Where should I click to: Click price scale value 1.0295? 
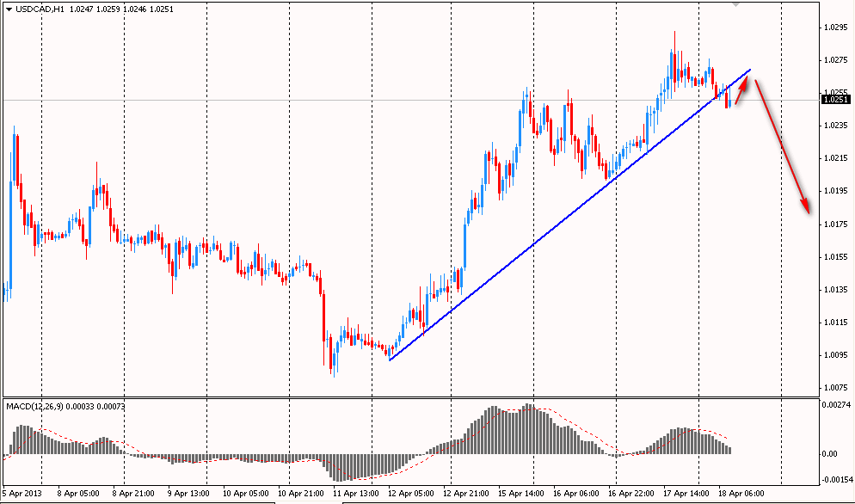pyautogui.click(x=836, y=28)
